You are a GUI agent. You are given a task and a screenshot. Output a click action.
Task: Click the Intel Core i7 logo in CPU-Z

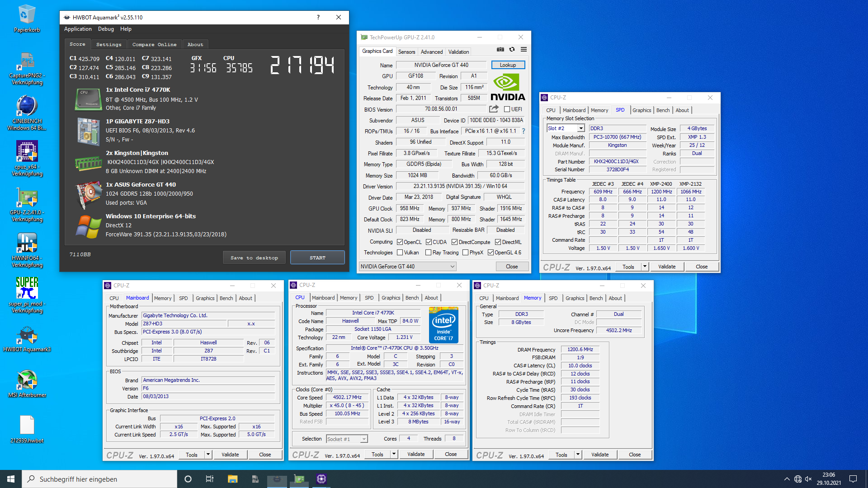[443, 325]
